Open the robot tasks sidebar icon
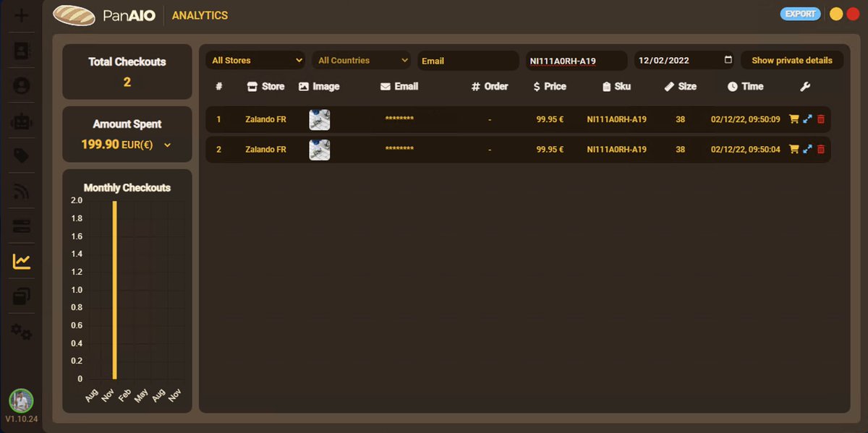The width and height of the screenshot is (868, 433). pyautogui.click(x=22, y=121)
